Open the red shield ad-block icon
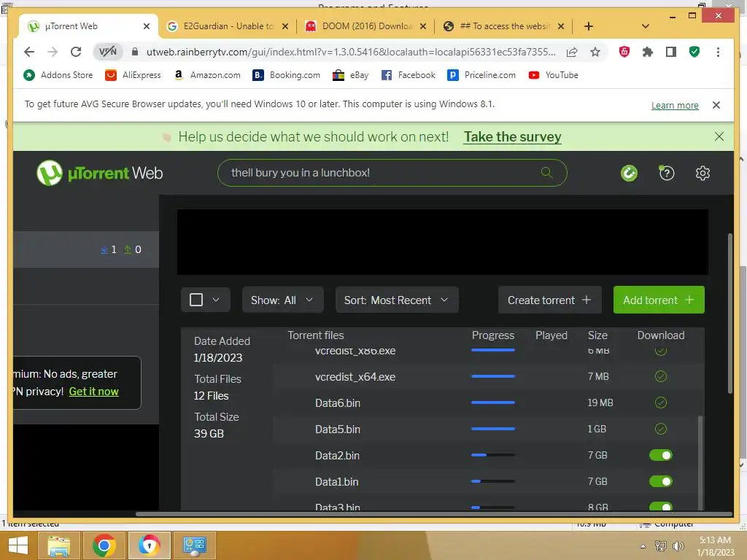 624,52
